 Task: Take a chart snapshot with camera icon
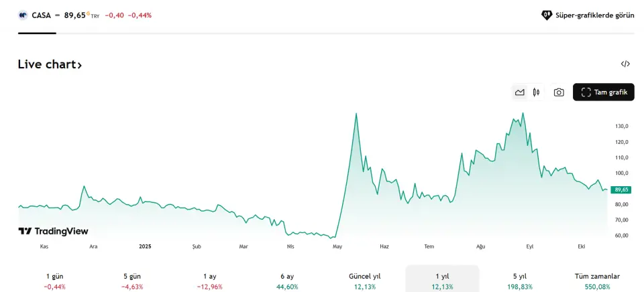click(x=559, y=92)
